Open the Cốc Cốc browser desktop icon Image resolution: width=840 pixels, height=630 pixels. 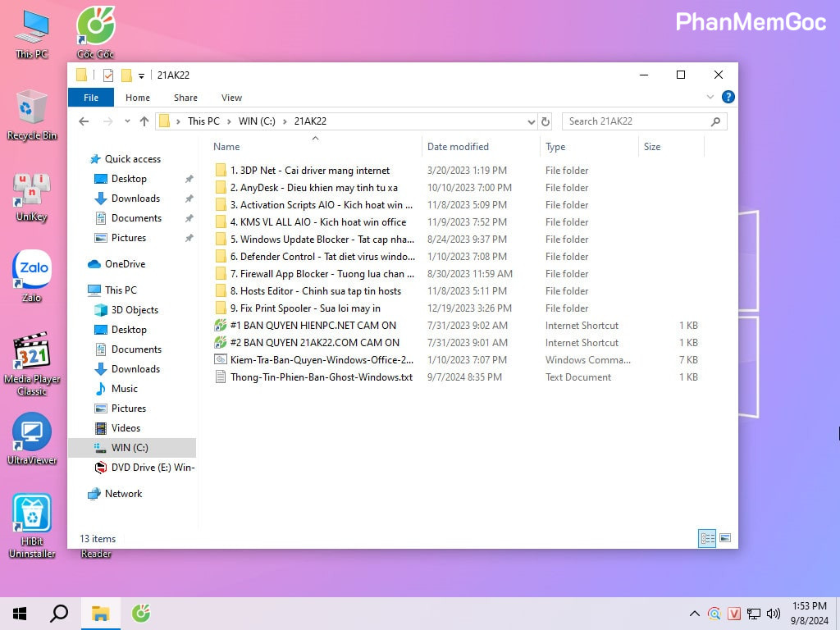95,28
